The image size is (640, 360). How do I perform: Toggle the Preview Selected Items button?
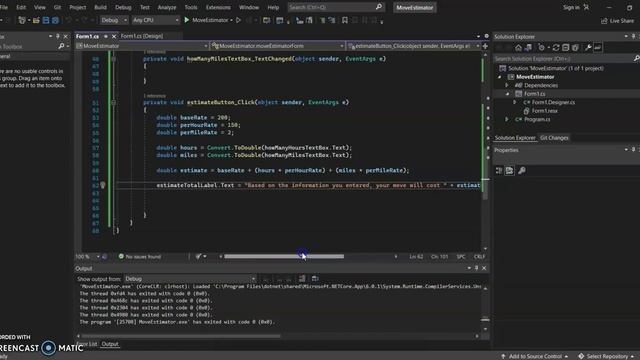pos(598,48)
